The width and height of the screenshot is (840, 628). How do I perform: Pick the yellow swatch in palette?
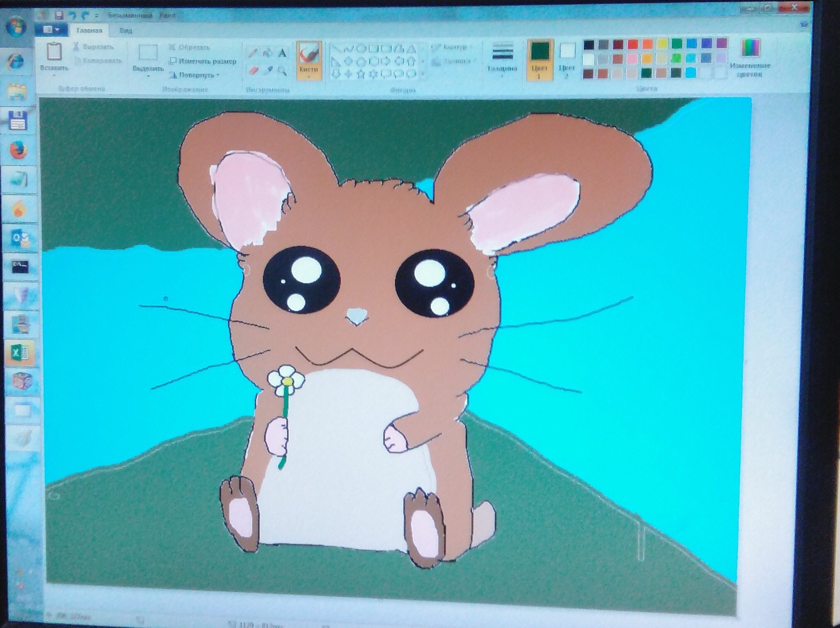point(663,45)
